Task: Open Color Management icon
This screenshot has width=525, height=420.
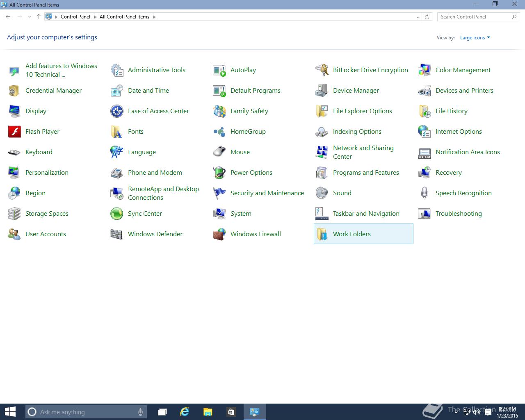Action: 425,70
